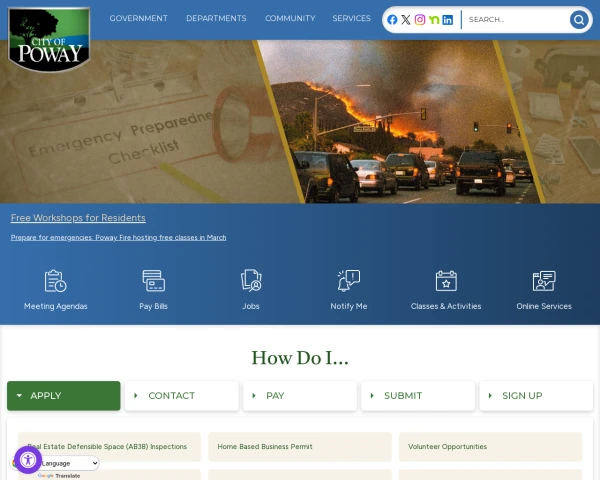Open the Services menu
The width and height of the screenshot is (600, 480).
click(351, 18)
